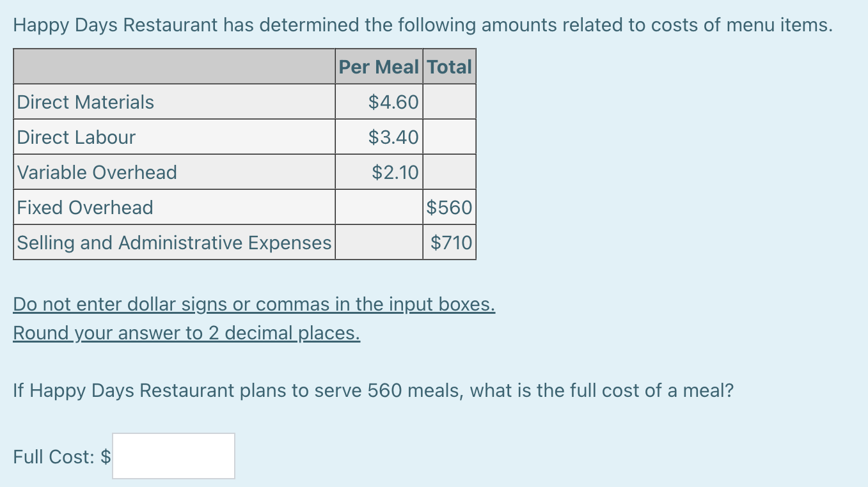Select the Fixed Overhead row label
This screenshot has height=487, width=868.
85,207
